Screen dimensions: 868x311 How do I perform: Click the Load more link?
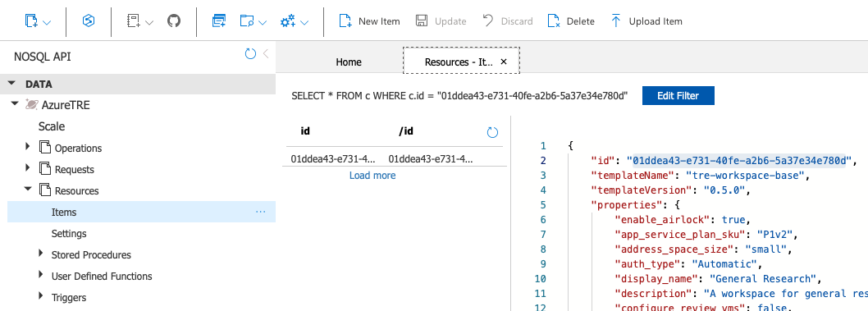(372, 176)
